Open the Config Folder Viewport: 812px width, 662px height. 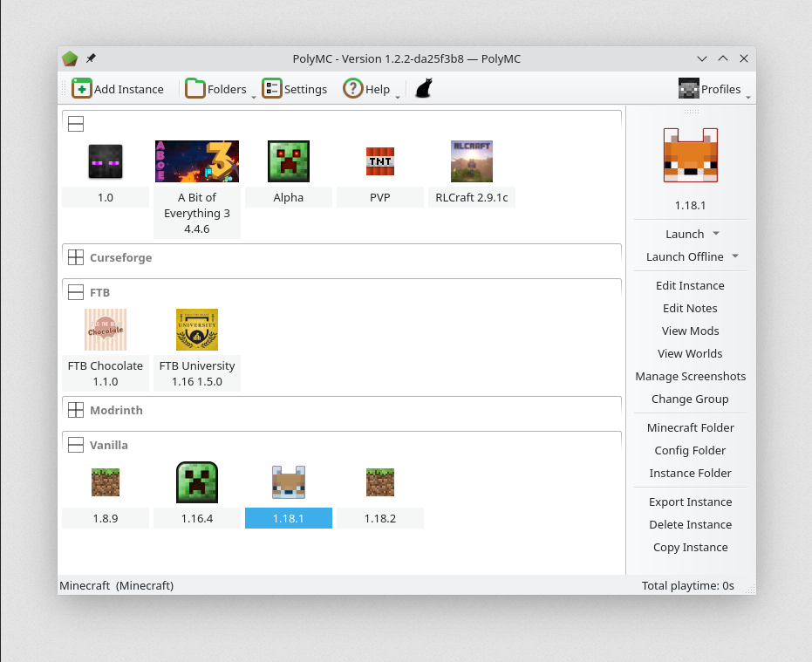point(690,451)
